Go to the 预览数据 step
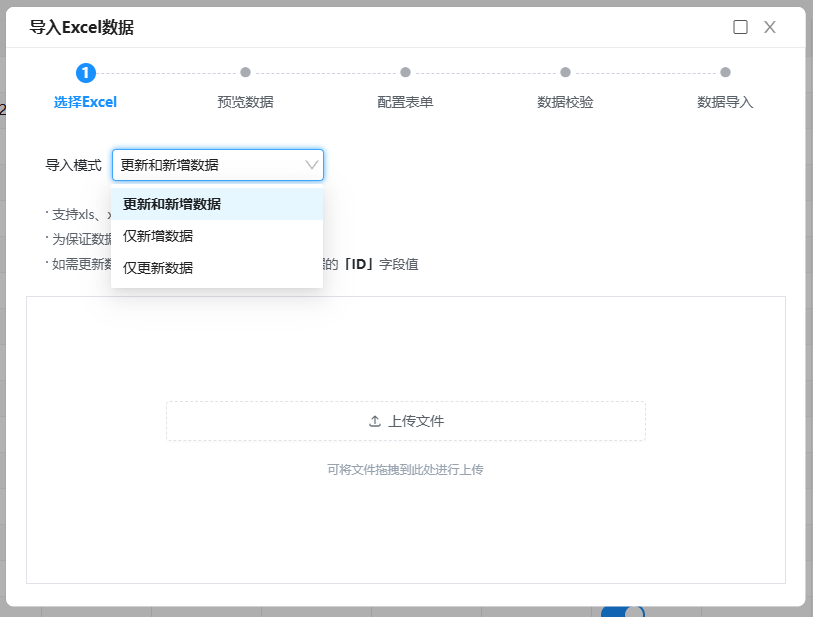 (245, 102)
